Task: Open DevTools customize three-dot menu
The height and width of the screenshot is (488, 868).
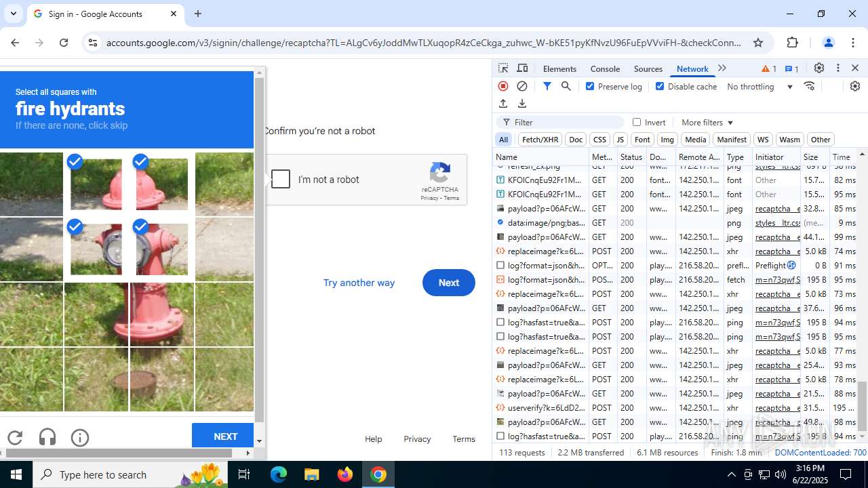Action: tap(838, 68)
